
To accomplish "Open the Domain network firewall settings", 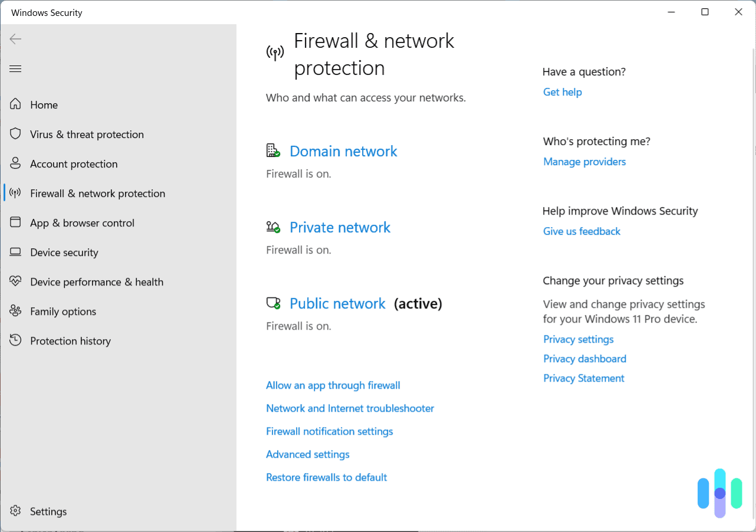I will click(343, 151).
